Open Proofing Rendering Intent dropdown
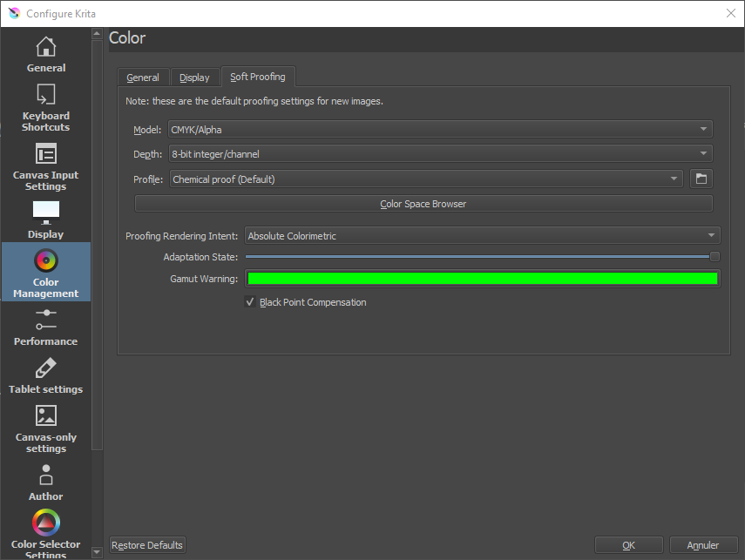Image resolution: width=745 pixels, height=560 pixels. 482,236
